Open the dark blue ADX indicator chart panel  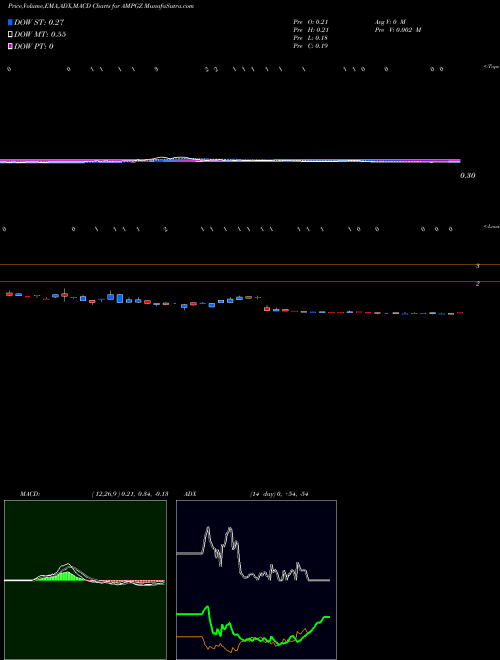click(x=256, y=580)
